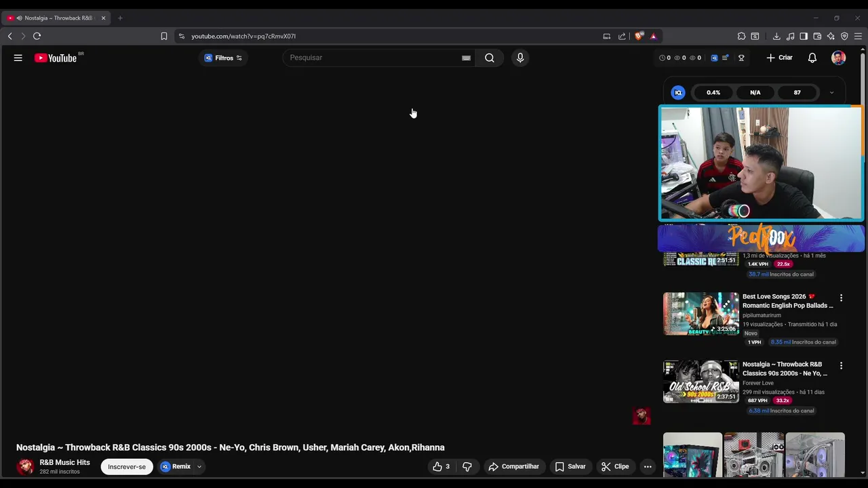Go to YouTube home via logo
The height and width of the screenshot is (488, 868).
(x=56, y=58)
